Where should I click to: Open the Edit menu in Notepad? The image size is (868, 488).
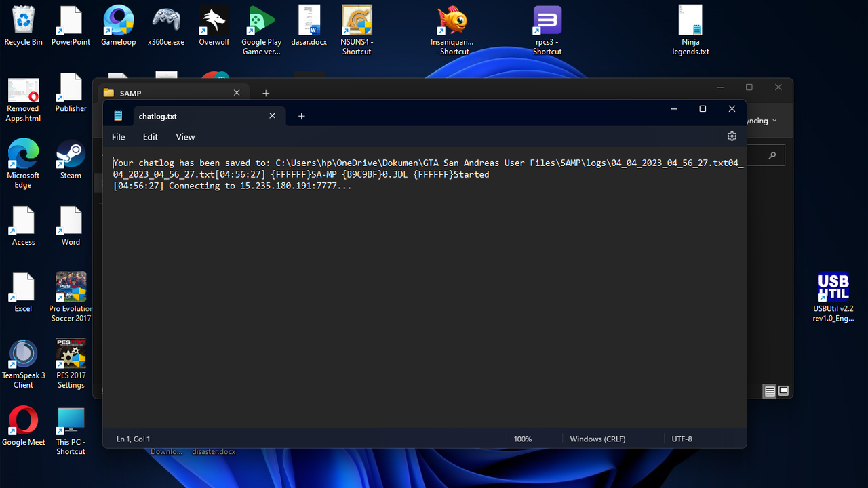coord(151,136)
